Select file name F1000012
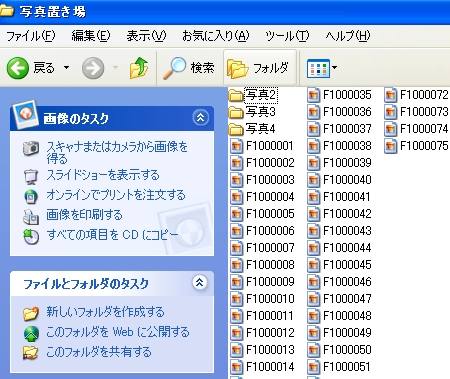 pos(270,333)
